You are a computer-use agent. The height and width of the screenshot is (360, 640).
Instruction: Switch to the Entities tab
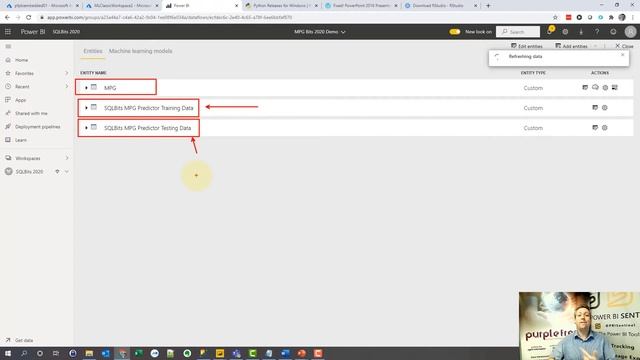[x=93, y=51]
